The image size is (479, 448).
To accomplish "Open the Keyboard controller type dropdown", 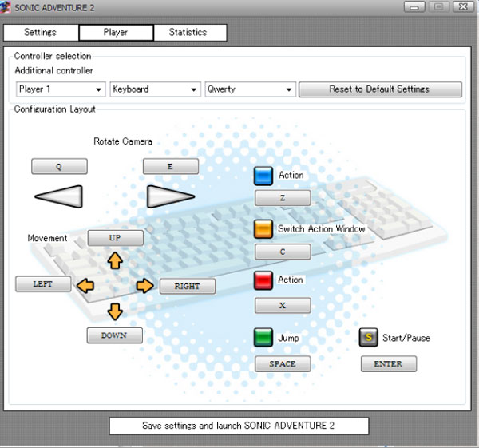I will point(155,89).
